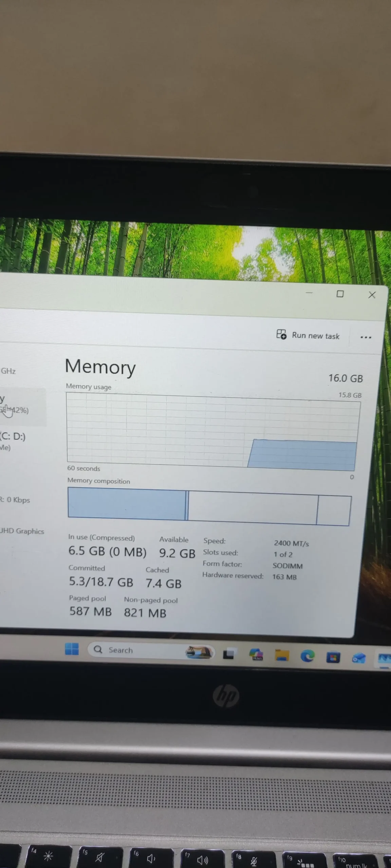The image size is (391, 868).
Task: Launch Microsoft Edge browser
Action: click(307, 656)
